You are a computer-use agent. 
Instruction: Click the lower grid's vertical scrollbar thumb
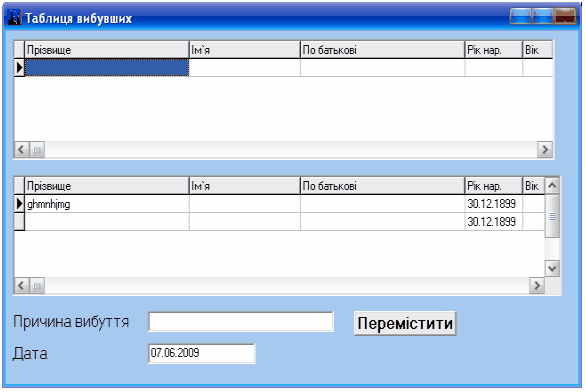coord(552,216)
